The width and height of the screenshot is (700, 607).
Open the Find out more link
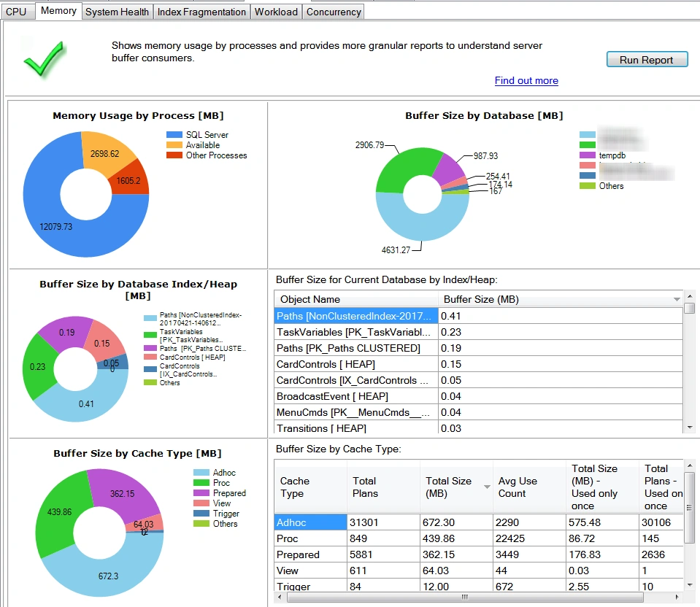tap(526, 81)
